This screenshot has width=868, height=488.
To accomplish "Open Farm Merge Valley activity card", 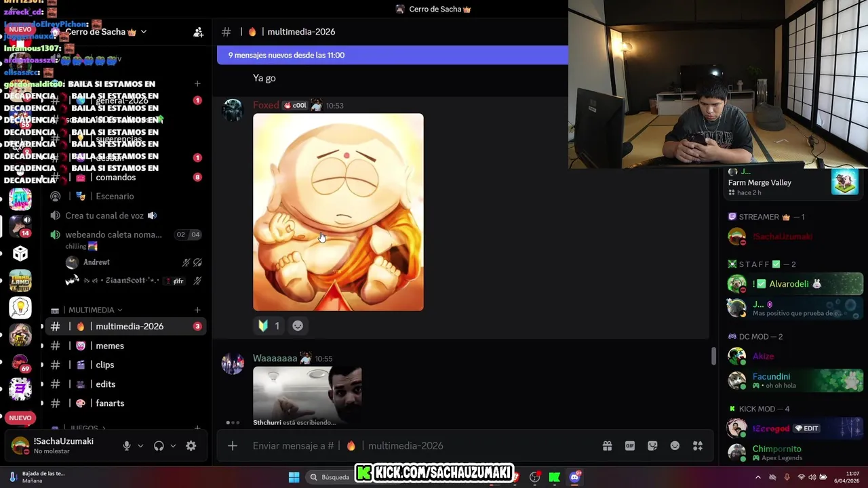I will [x=793, y=182].
